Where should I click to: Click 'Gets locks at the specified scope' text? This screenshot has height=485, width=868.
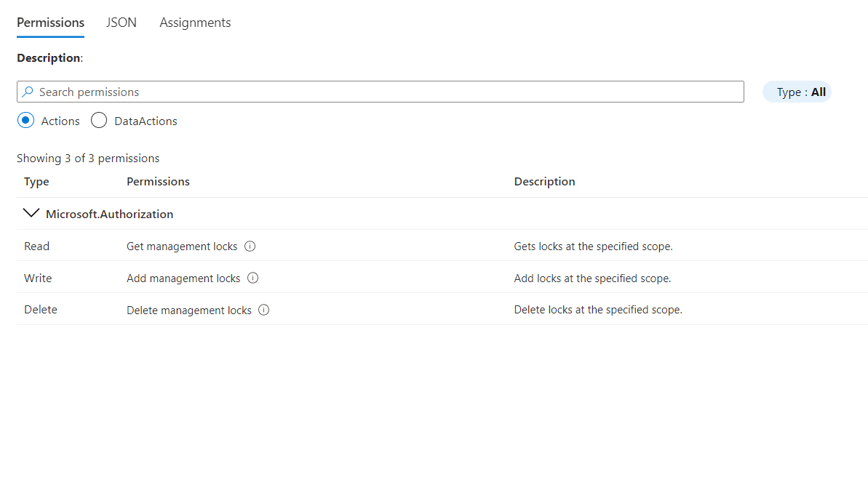[593, 246]
